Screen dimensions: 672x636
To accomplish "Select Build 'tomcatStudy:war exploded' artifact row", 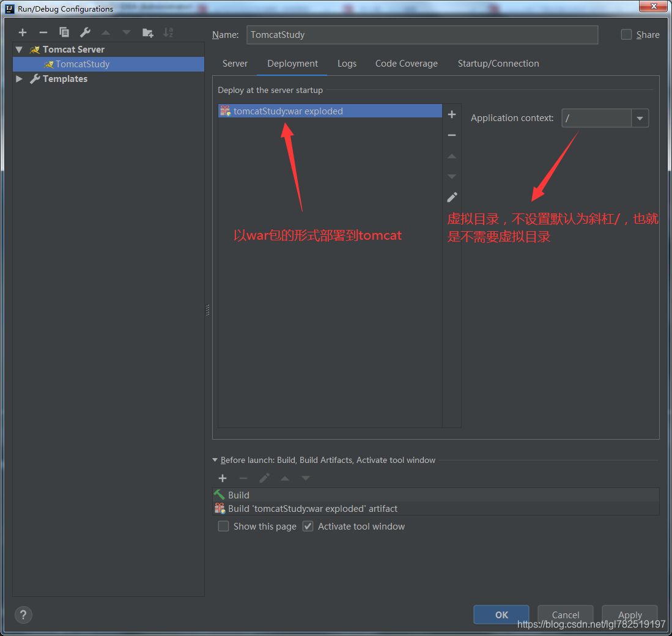I will [436, 509].
